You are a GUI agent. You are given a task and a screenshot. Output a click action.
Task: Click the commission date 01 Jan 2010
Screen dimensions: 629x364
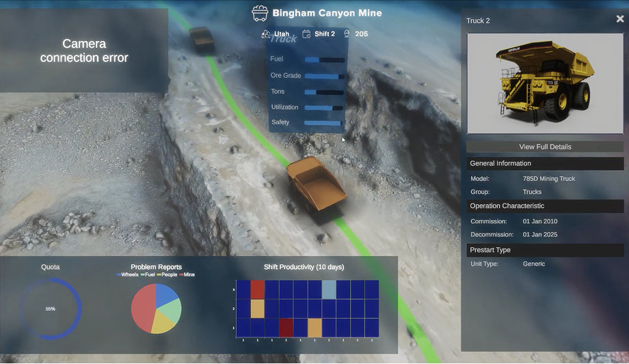540,221
